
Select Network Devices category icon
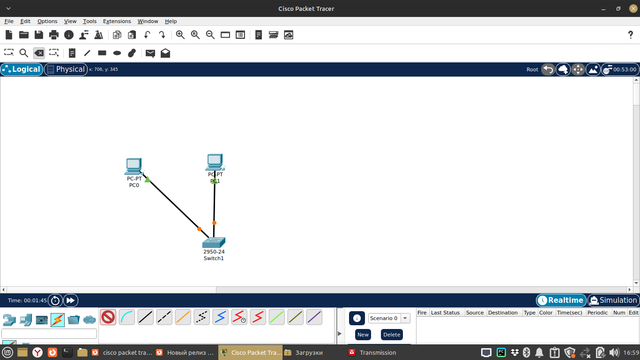9,320
